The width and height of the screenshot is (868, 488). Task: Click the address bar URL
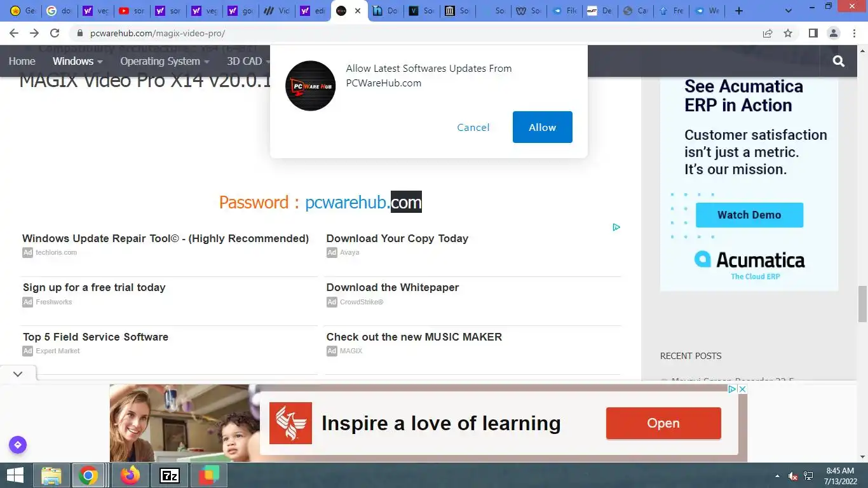158,33
